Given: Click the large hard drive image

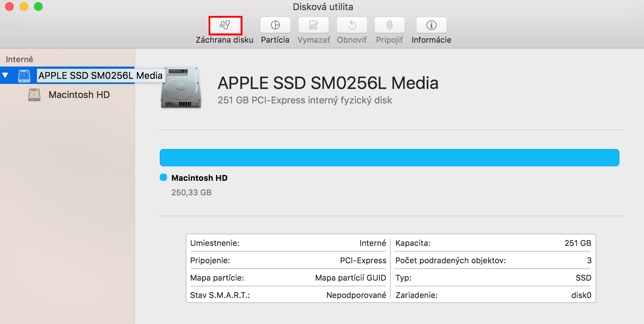Looking at the screenshot, I should coord(181,88).
